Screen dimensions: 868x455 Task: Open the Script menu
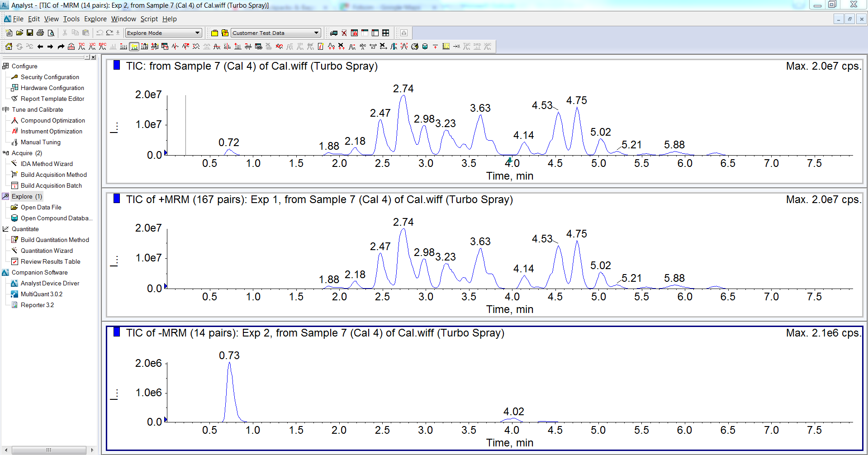coord(149,19)
